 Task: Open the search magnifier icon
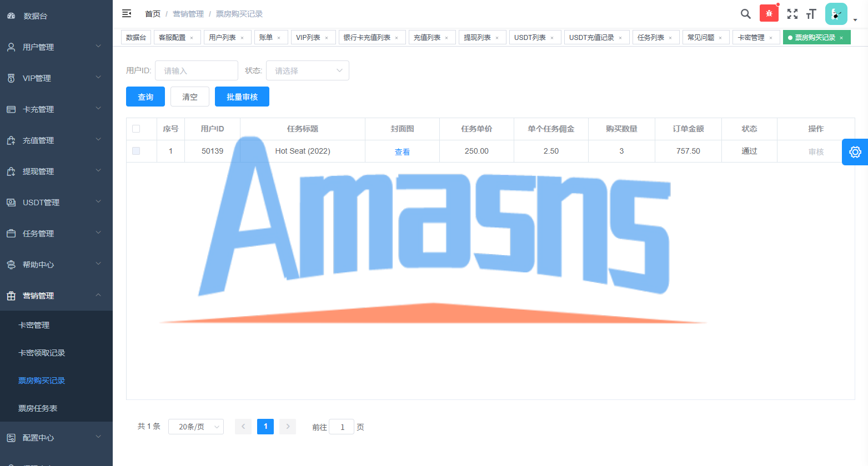coord(746,14)
